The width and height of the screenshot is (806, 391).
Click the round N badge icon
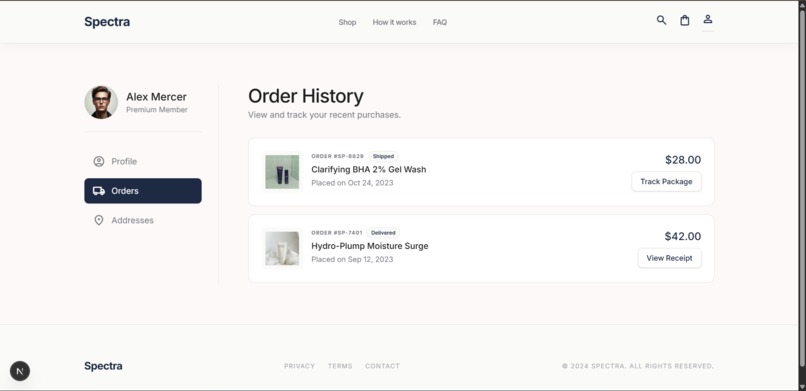[20, 370]
